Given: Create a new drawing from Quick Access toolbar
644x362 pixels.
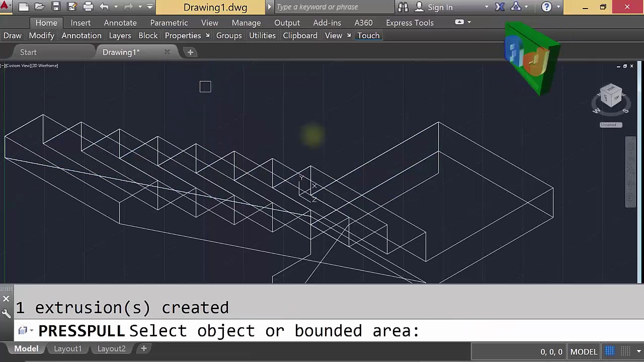Looking at the screenshot, I should click(x=24, y=7).
